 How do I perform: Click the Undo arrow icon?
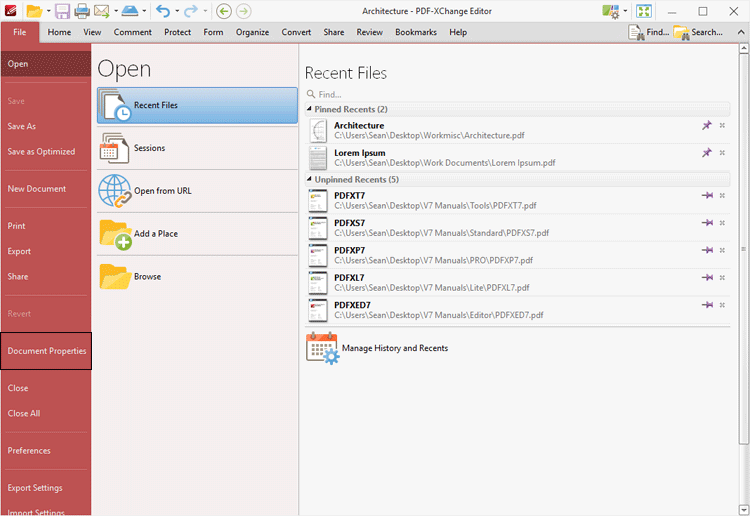164,11
